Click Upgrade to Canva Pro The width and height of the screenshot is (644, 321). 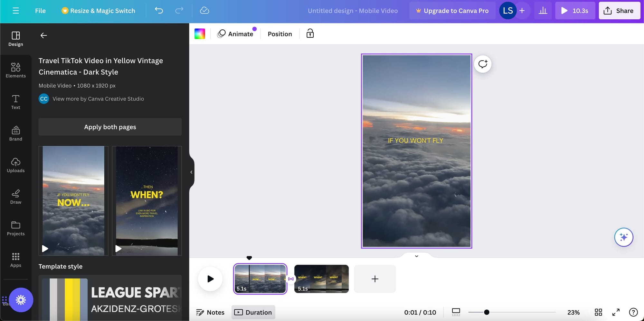click(x=452, y=11)
